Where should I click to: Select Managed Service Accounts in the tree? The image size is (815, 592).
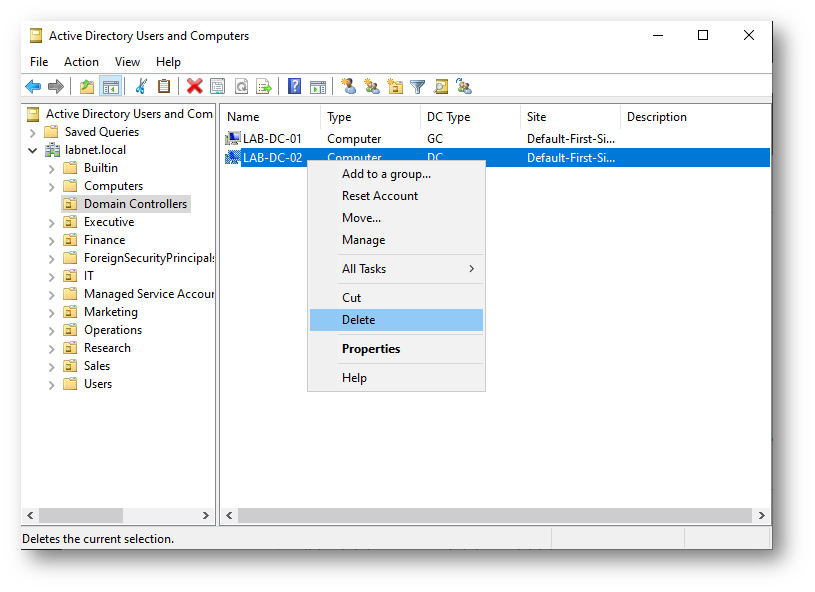pyautogui.click(x=149, y=294)
